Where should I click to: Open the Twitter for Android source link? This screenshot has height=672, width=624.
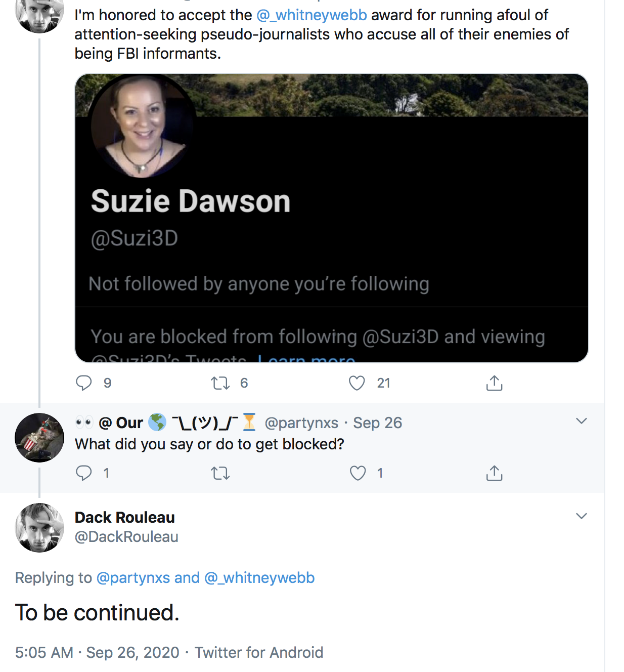pos(259,652)
